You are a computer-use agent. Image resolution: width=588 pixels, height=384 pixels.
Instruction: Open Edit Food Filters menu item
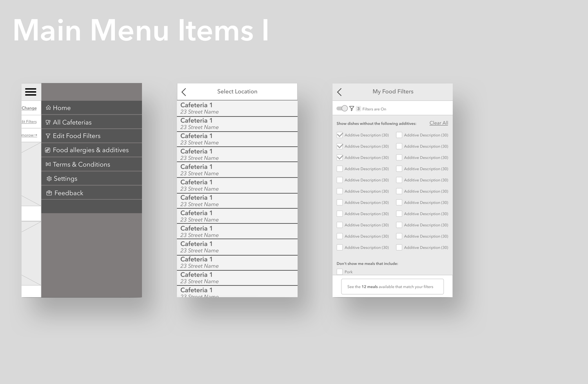(92, 136)
